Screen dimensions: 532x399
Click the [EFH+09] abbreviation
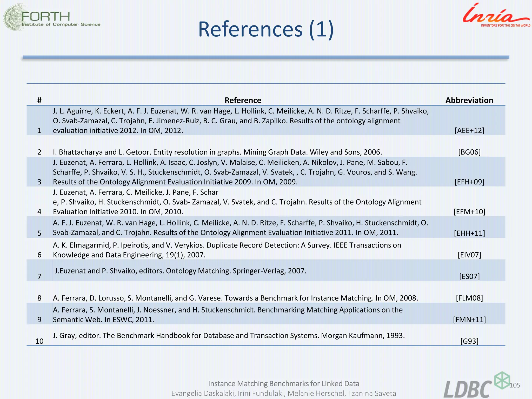pyautogui.click(x=469, y=182)
